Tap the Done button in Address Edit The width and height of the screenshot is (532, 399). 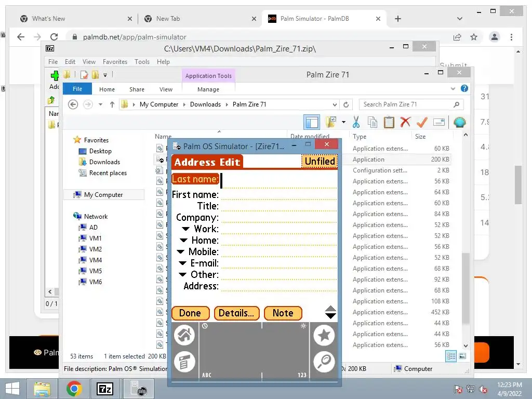pyautogui.click(x=190, y=313)
